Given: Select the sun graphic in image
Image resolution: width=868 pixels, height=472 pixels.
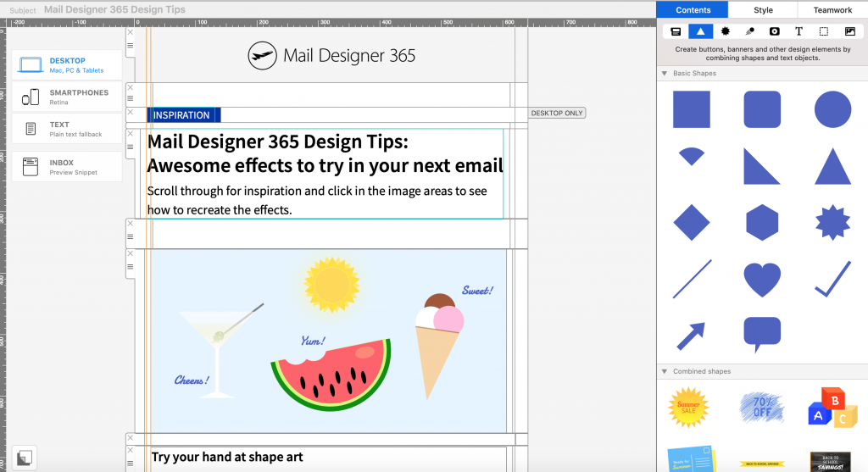Looking at the screenshot, I should (331, 285).
